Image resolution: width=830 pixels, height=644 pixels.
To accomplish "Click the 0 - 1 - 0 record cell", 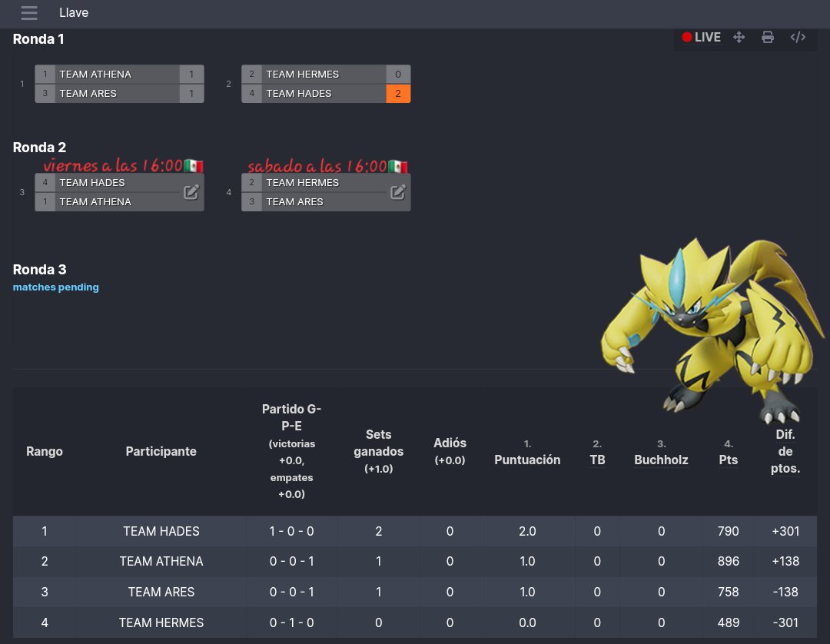I will [291, 622].
